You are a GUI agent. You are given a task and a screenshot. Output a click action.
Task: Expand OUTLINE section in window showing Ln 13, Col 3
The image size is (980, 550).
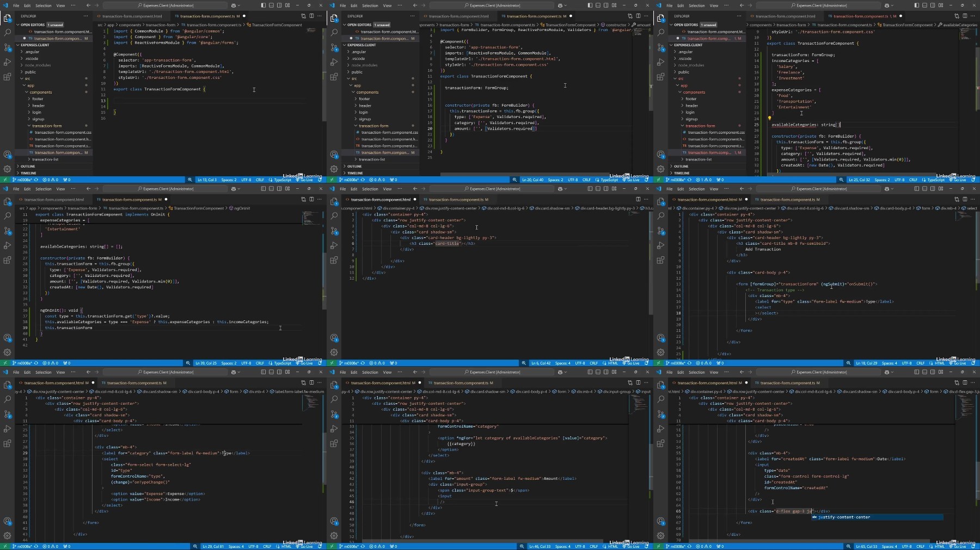tap(28, 166)
